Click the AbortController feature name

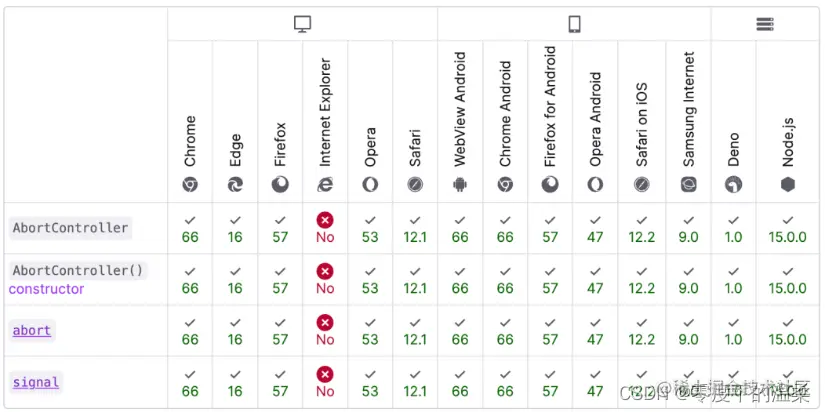click(70, 228)
